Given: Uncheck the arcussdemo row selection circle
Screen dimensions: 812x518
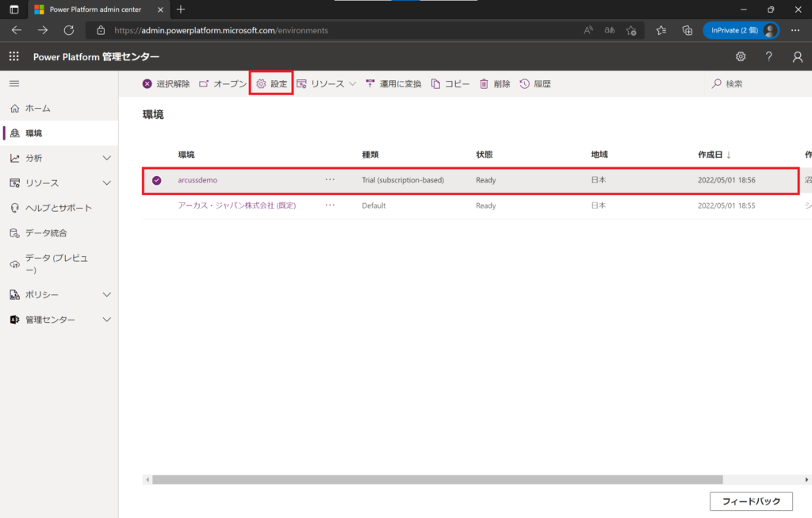Looking at the screenshot, I should point(156,180).
